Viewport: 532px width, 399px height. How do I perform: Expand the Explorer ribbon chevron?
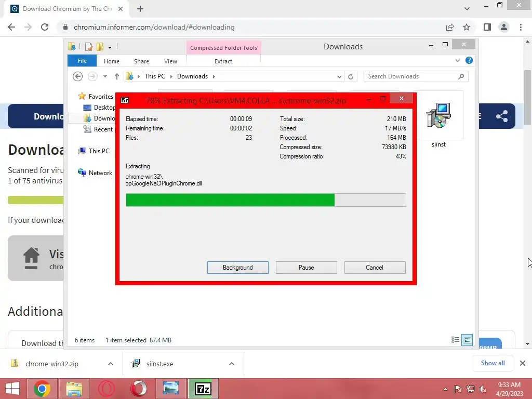point(458,60)
